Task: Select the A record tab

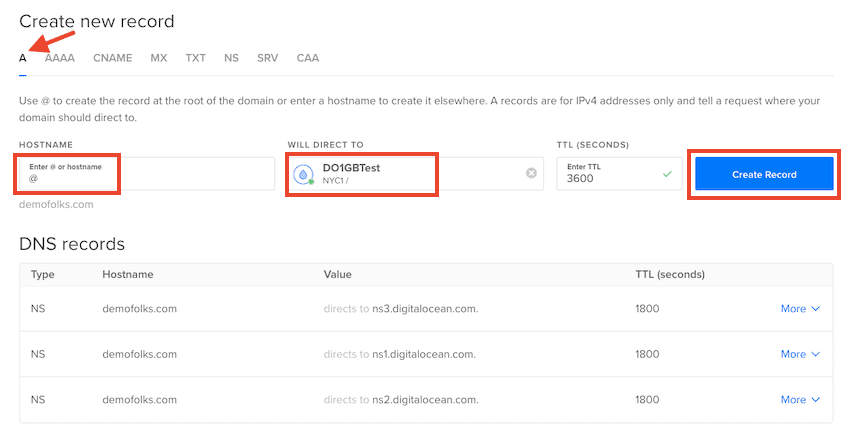Action: pyautogui.click(x=23, y=58)
